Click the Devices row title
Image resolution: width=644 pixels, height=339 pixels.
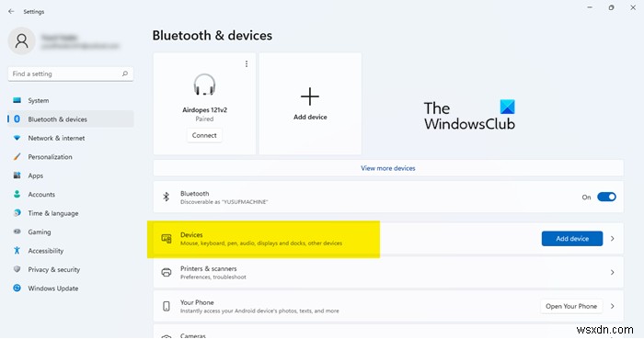(x=191, y=235)
